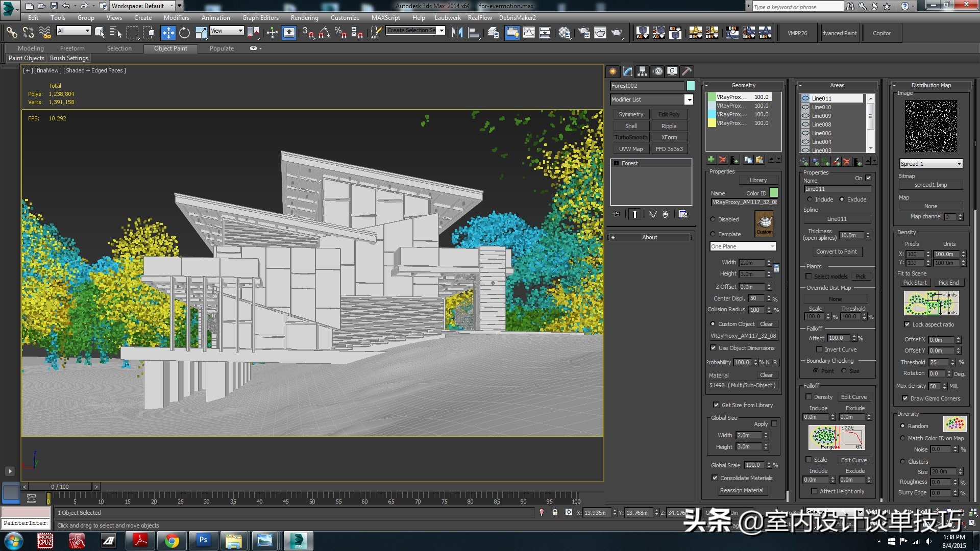Switch to the Populate ribbon tab
The width and height of the screenshot is (980, 551).
(222, 48)
